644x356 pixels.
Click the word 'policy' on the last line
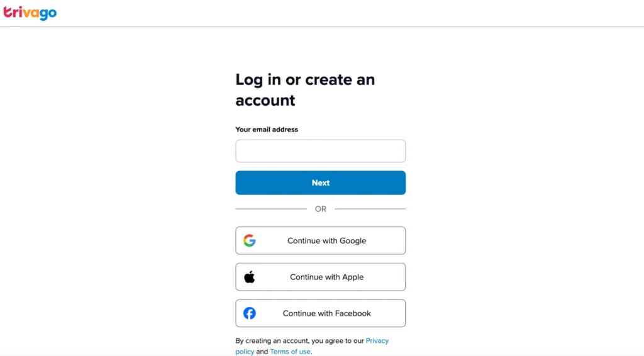[x=245, y=352]
